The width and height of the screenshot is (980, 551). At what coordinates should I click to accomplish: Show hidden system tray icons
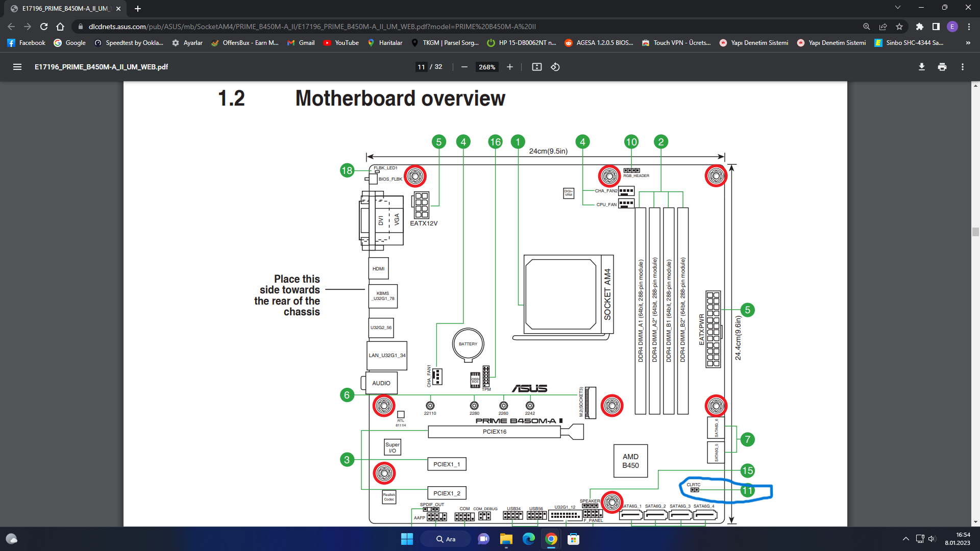click(x=906, y=539)
